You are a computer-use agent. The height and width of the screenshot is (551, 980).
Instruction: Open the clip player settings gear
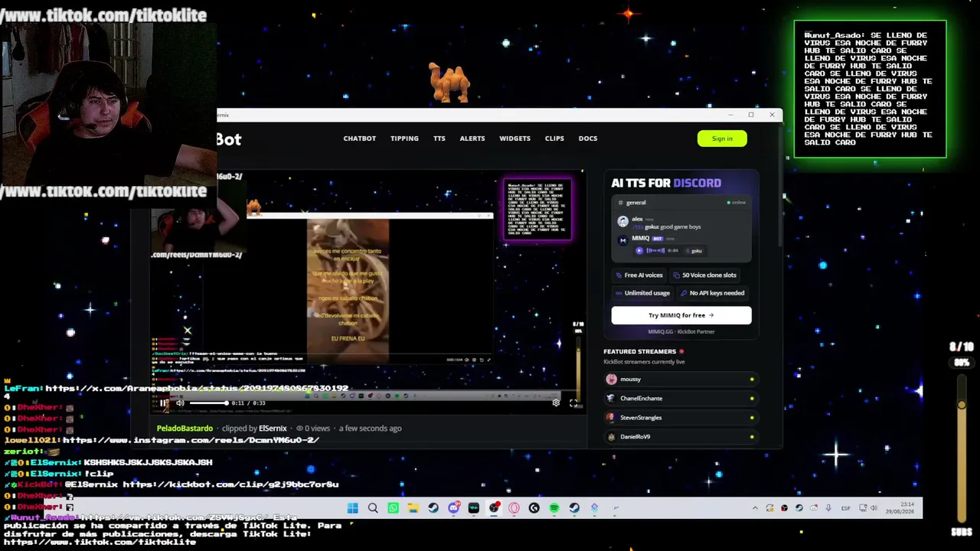(x=556, y=403)
